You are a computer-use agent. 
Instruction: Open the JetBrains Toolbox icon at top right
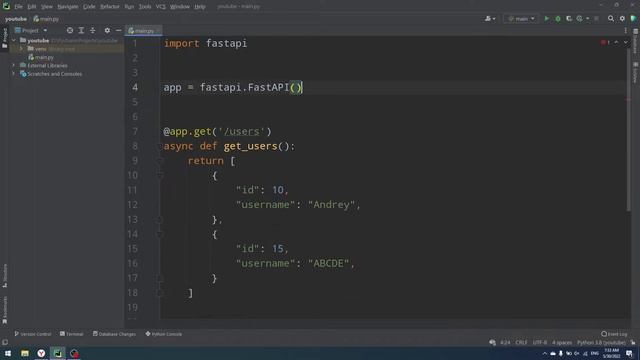[x=633, y=19]
